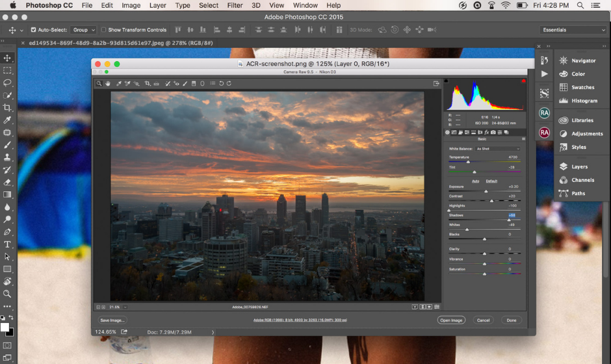This screenshot has height=364, width=611.
Task: Click the Save Image button
Action: 112,320
